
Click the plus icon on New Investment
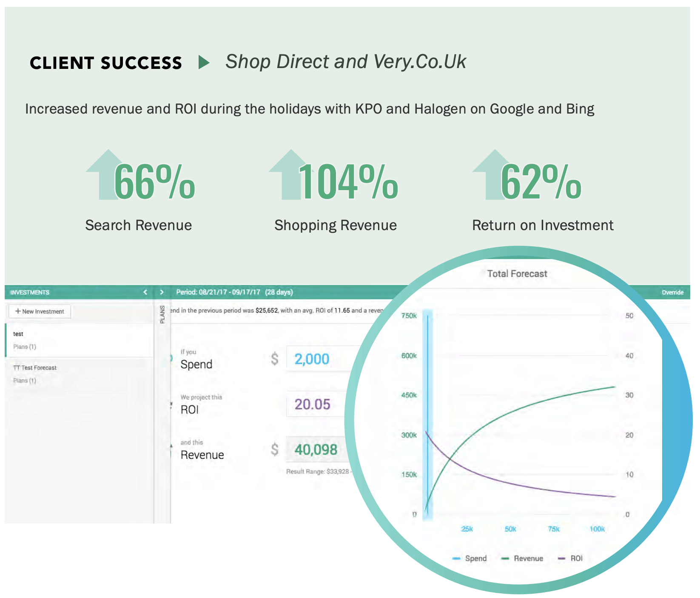(18, 311)
